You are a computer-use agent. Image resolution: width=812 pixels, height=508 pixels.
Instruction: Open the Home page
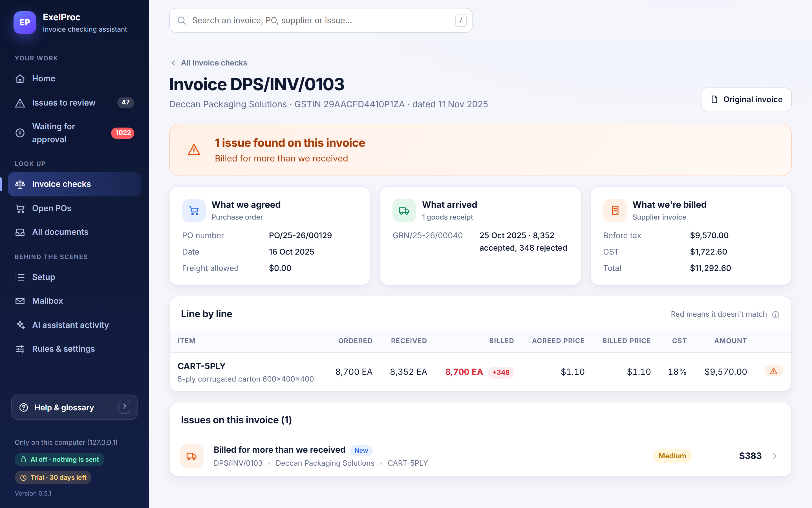pyautogui.click(x=74, y=78)
